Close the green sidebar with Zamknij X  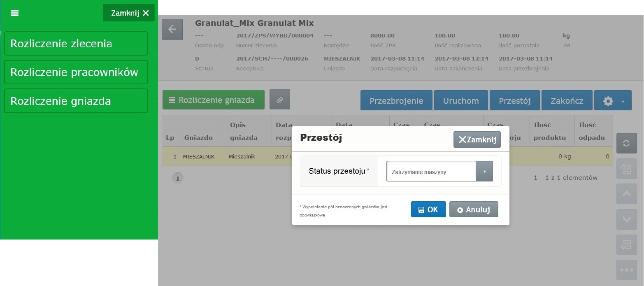(129, 13)
